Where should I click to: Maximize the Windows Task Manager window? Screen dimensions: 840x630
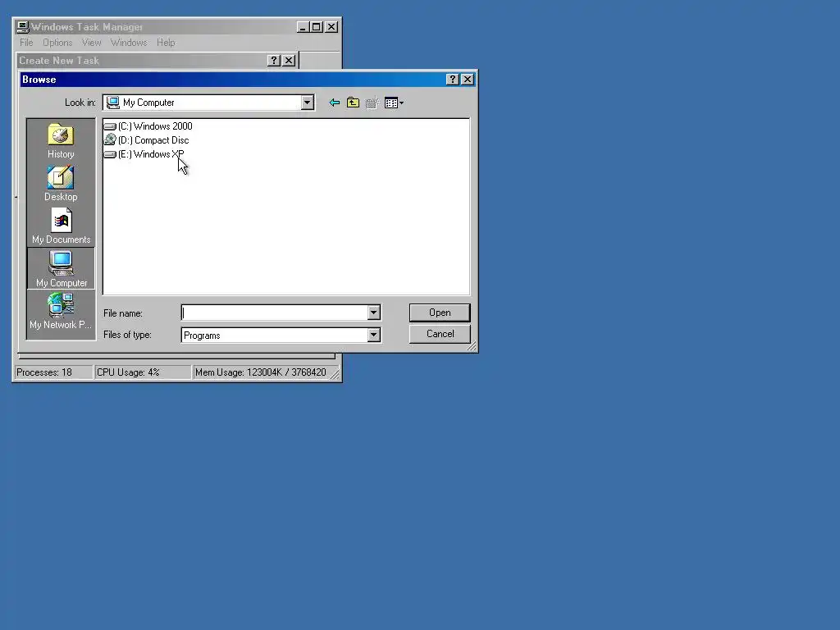pyautogui.click(x=317, y=27)
